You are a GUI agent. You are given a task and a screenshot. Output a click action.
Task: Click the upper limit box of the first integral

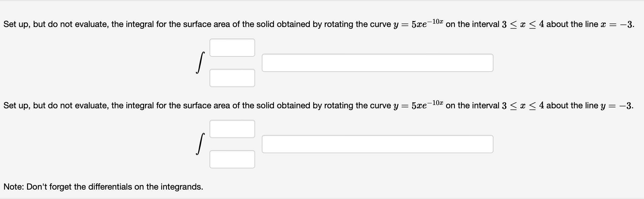232,47
